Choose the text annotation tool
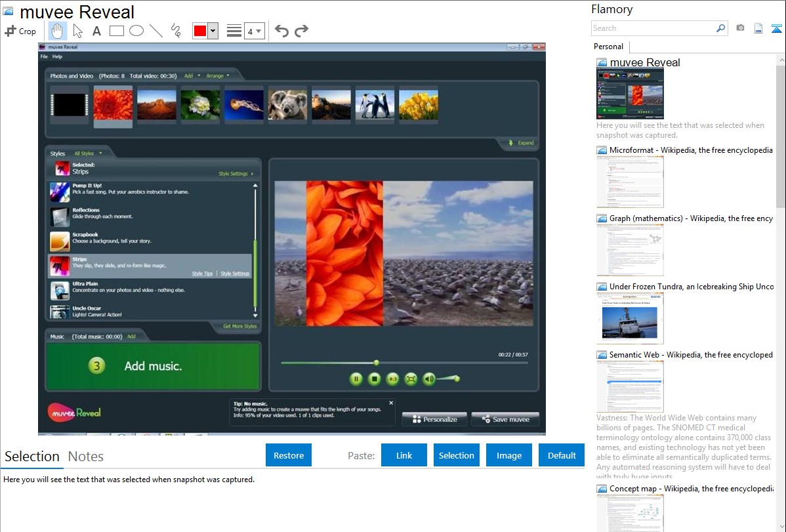 [96, 31]
